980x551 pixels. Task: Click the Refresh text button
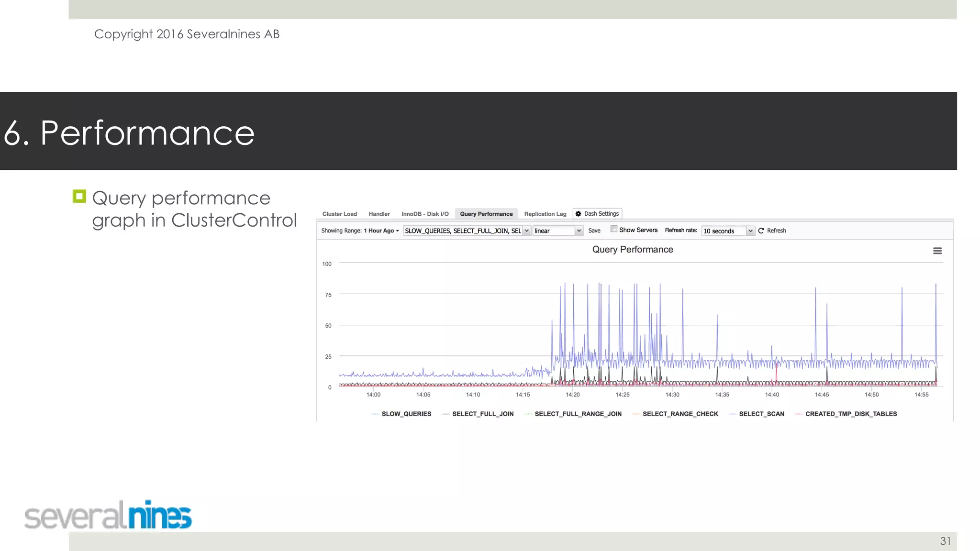777,231
